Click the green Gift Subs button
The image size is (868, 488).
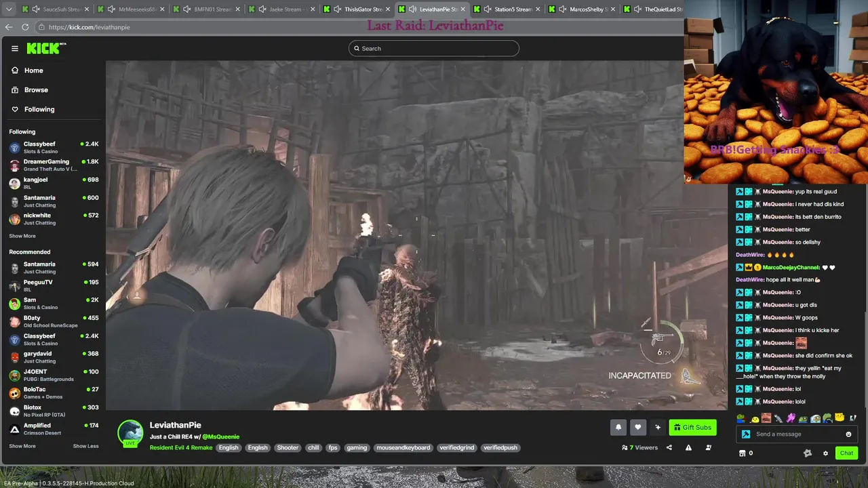pyautogui.click(x=692, y=427)
